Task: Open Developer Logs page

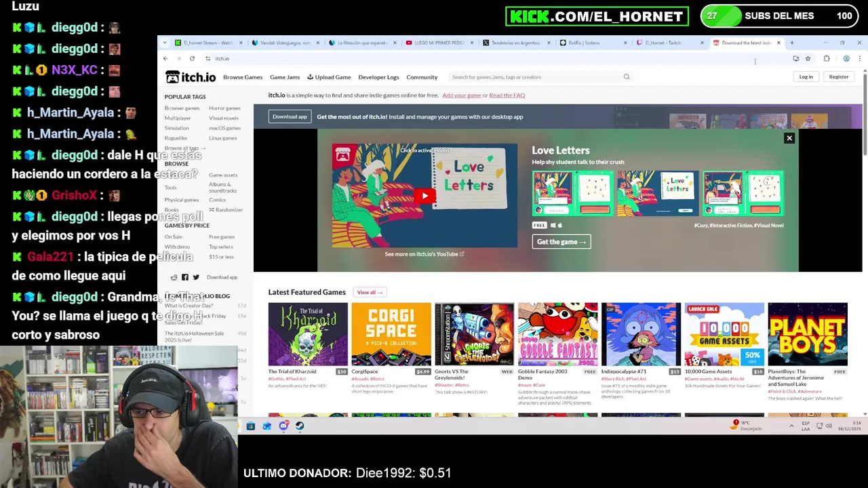Action: (378, 77)
